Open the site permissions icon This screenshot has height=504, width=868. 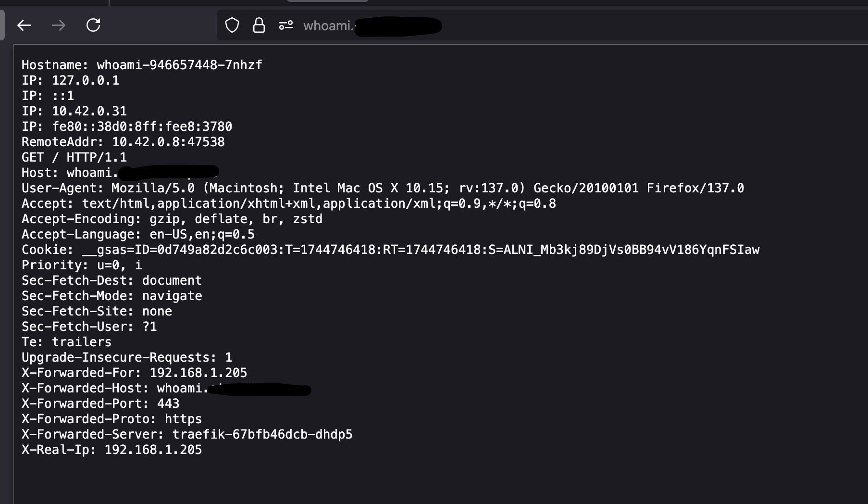pos(286,25)
